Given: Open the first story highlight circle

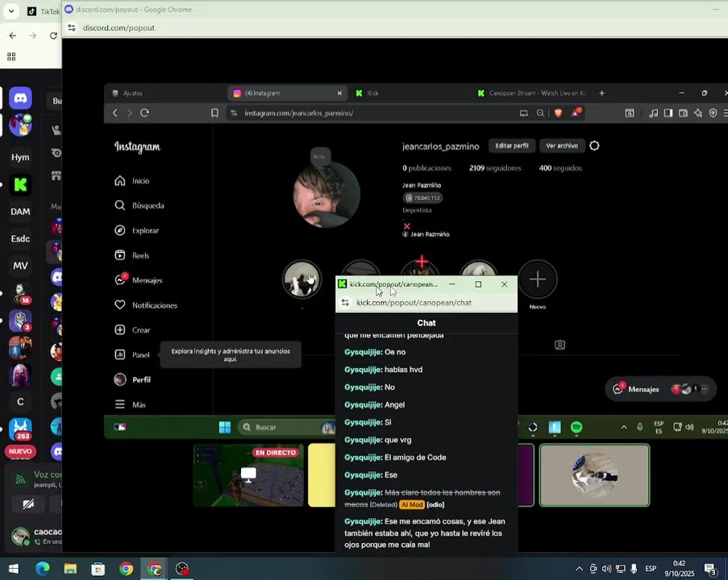Looking at the screenshot, I should click(x=302, y=280).
